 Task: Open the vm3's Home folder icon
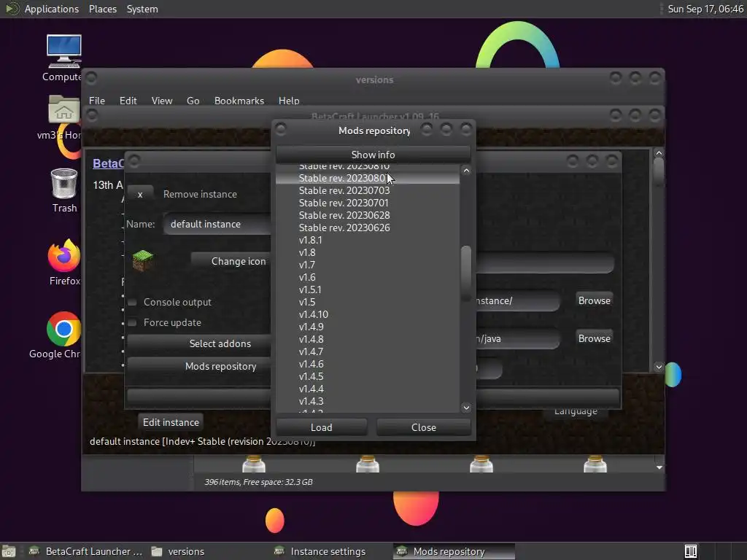tap(64, 109)
